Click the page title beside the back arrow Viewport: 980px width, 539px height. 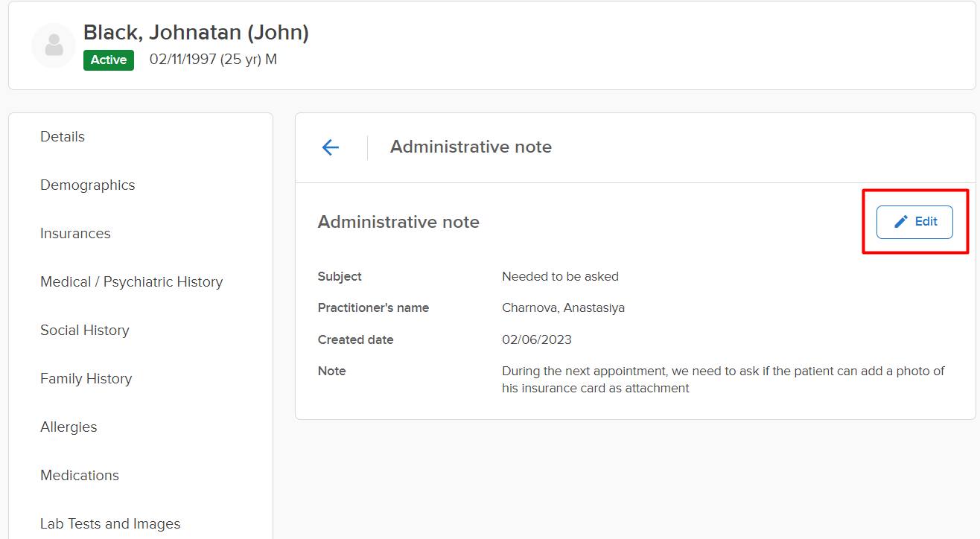click(471, 147)
